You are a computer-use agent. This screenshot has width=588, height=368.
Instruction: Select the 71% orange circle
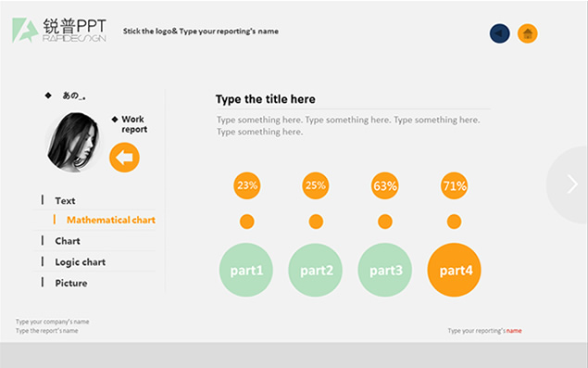tap(454, 185)
